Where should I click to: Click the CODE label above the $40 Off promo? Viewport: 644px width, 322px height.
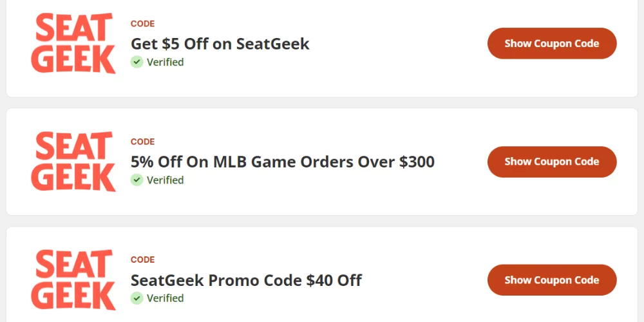[142, 260]
